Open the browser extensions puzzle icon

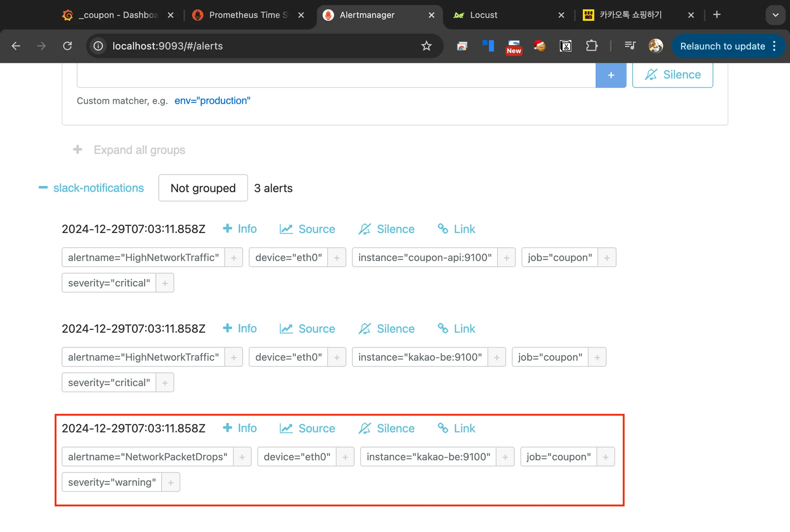591,46
